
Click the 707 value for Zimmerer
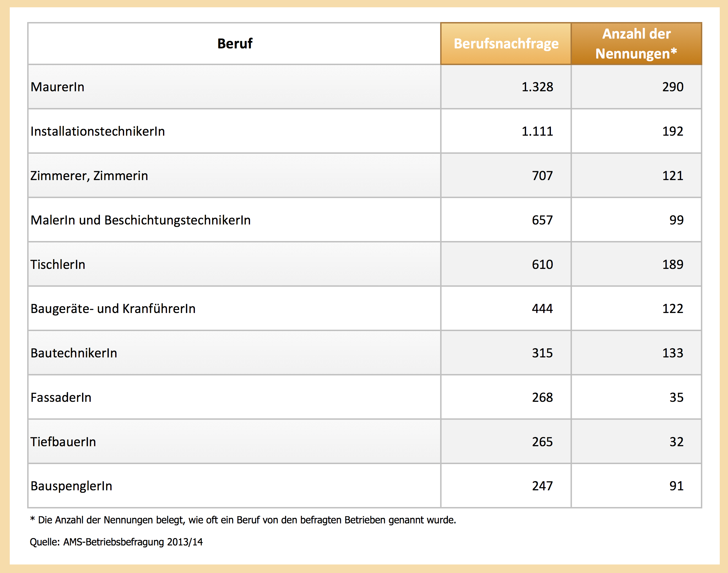[x=542, y=176]
